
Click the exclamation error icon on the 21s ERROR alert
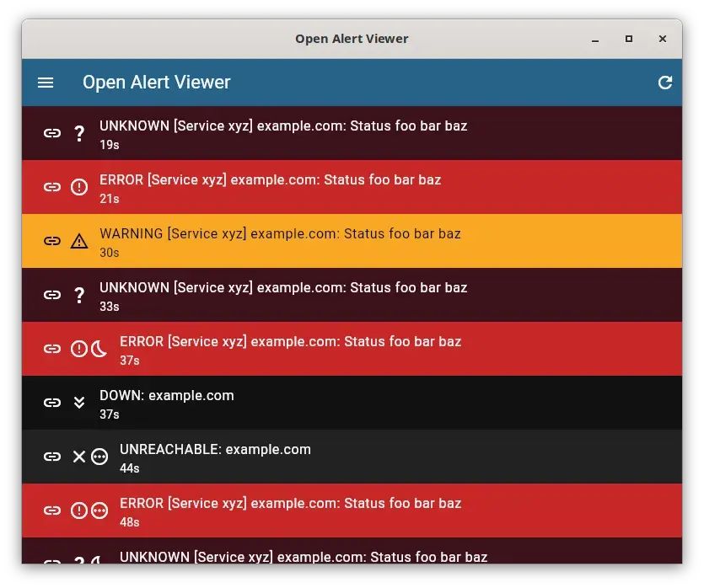pos(80,186)
